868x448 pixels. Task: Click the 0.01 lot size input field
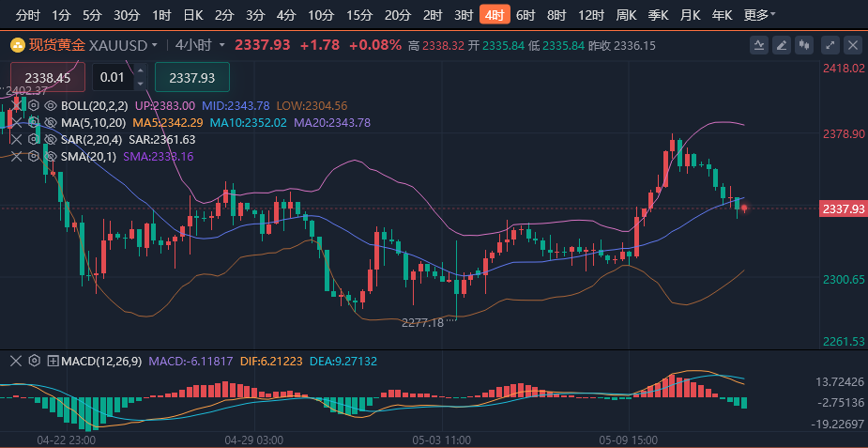click(x=112, y=78)
